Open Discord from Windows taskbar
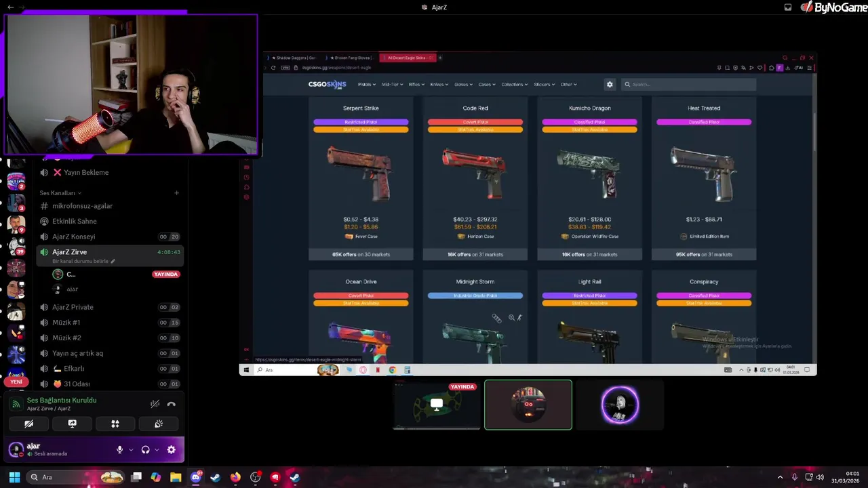Viewport: 868px width, 488px height. tap(196, 477)
